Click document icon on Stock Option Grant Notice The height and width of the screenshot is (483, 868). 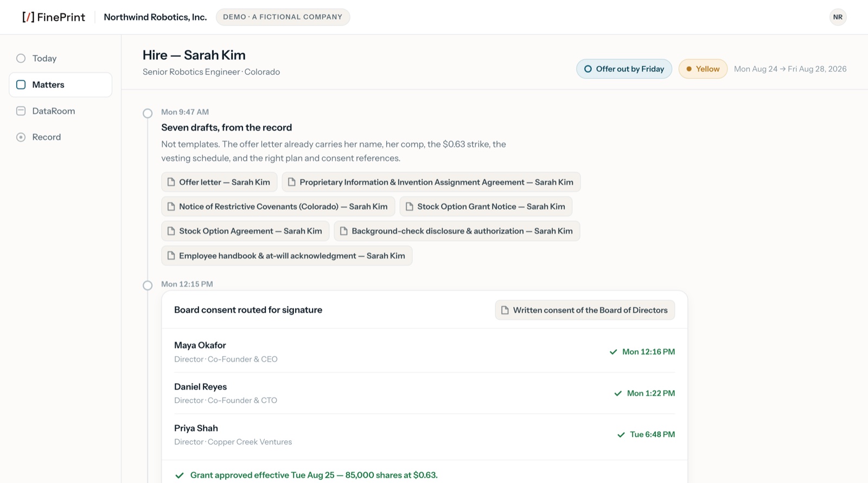coord(410,207)
